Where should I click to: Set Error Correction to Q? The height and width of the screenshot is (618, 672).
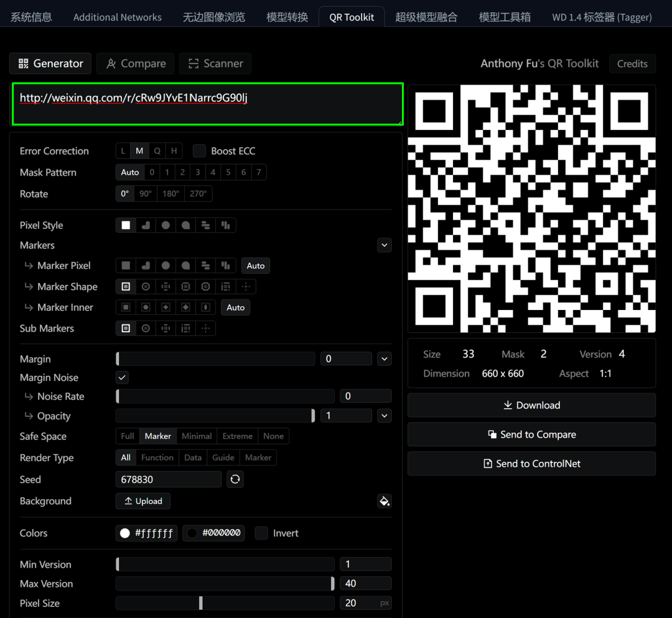pyautogui.click(x=157, y=151)
